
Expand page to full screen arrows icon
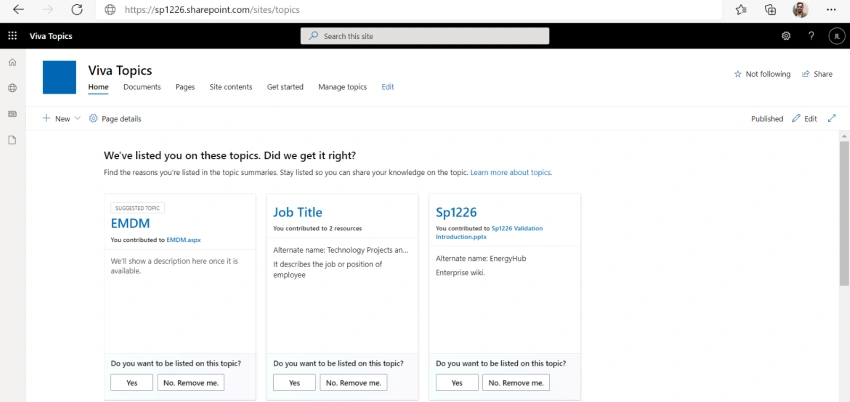(832, 118)
